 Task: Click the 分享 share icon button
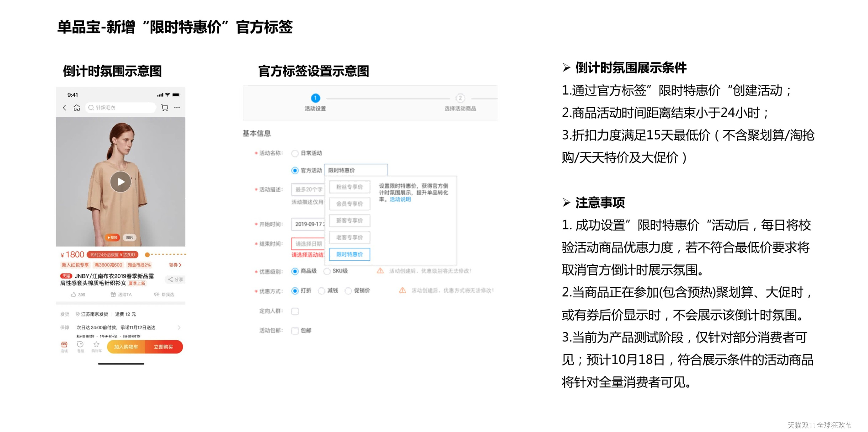click(x=175, y=280)
